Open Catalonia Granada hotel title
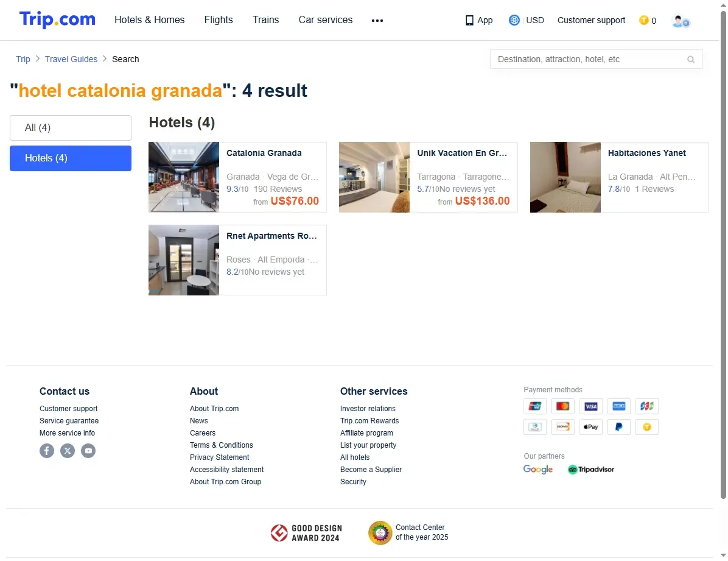 tap(264, 153)
